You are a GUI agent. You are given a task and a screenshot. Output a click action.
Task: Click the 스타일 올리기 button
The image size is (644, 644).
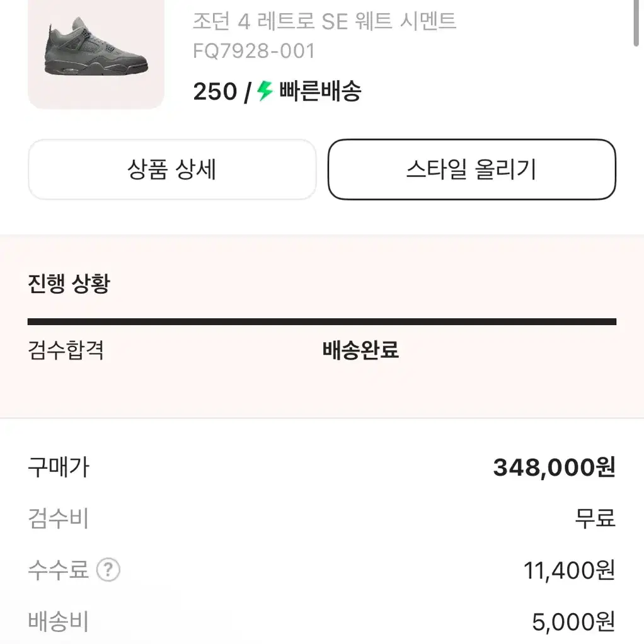coord(472,170)
